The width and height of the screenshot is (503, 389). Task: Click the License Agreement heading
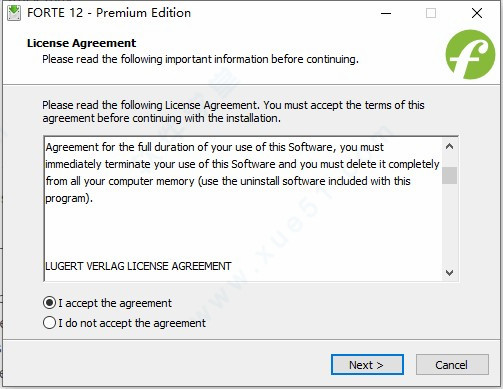(81, 43)
